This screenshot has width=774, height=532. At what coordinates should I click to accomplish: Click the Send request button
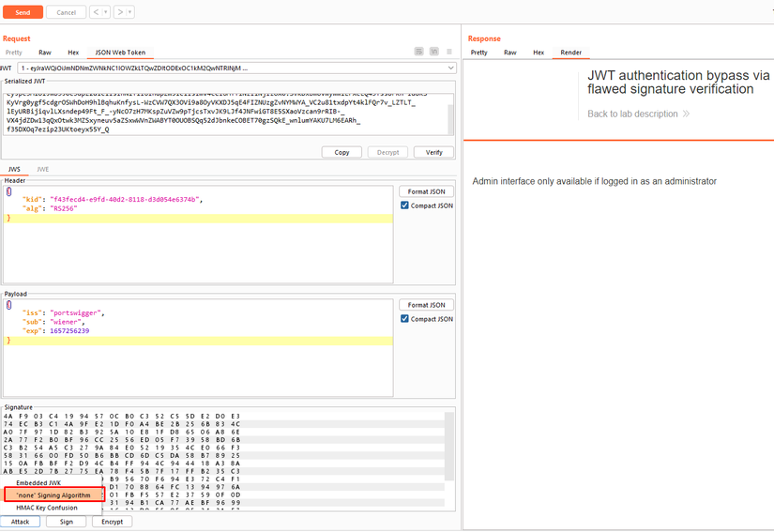23,12
